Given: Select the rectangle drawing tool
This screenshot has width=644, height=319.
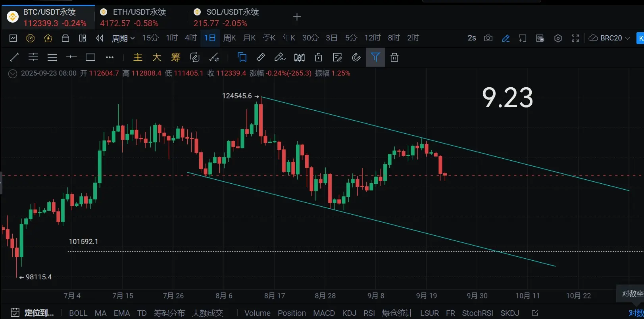Looking at the screenshot, I should (x=90, y=58).
